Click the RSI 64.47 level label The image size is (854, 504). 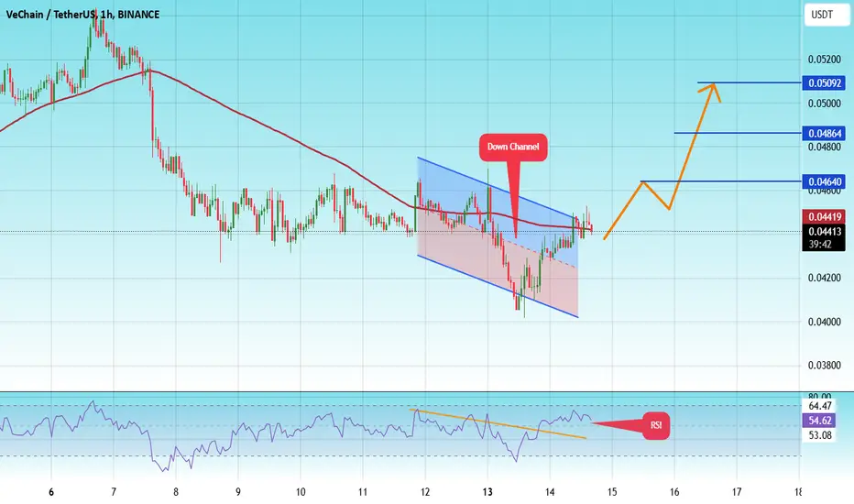tap(820, 406)
